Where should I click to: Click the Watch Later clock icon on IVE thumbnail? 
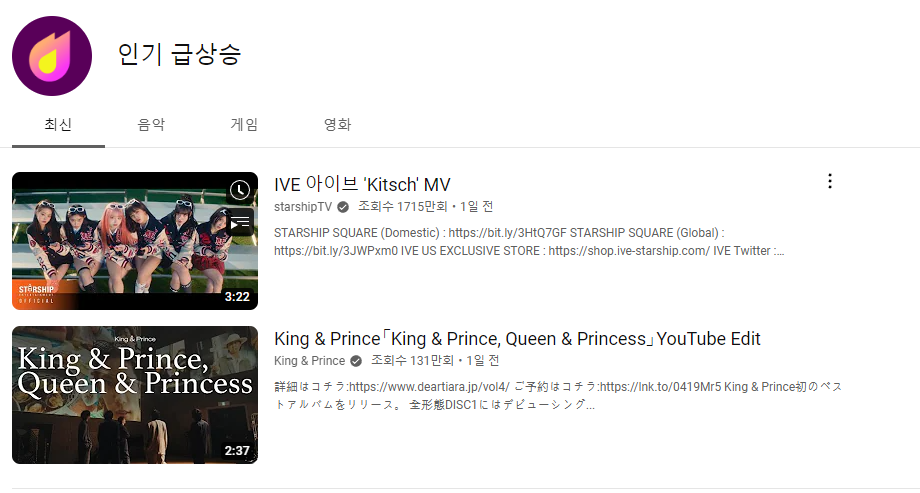[x=239, y=190]
